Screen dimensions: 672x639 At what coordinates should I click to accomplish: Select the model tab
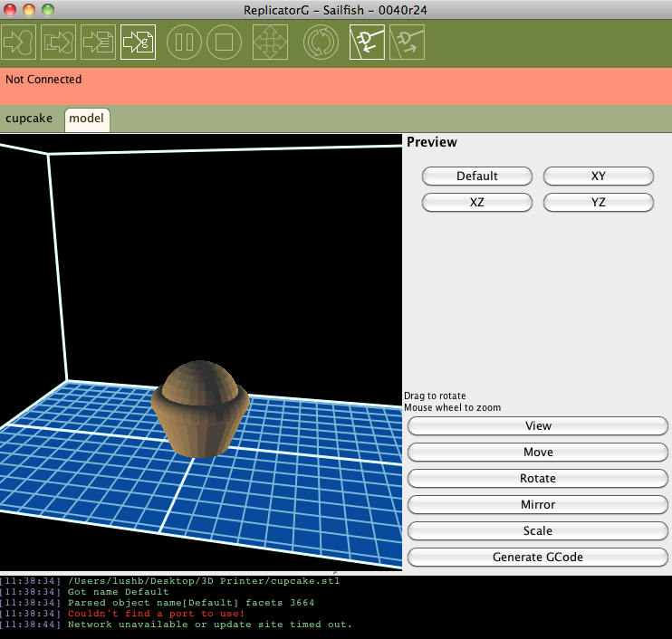click(x=87, y=119)
